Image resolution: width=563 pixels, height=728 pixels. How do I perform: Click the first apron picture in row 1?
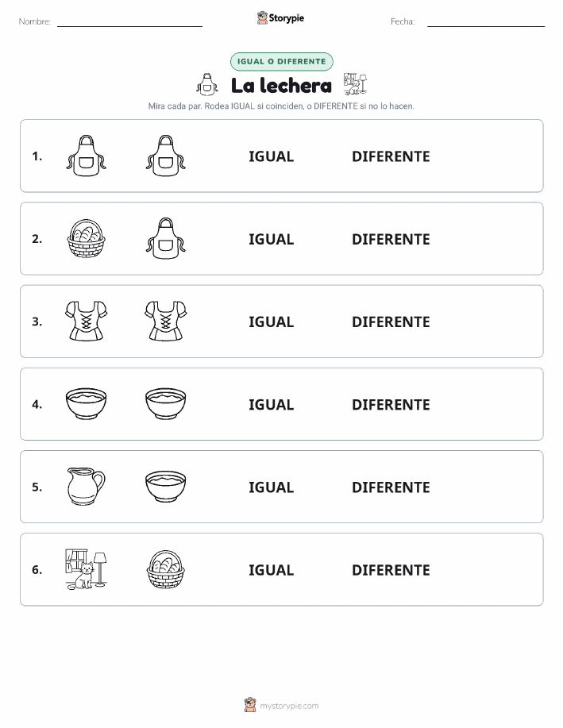pyautogui.click(x=86, y=156)
